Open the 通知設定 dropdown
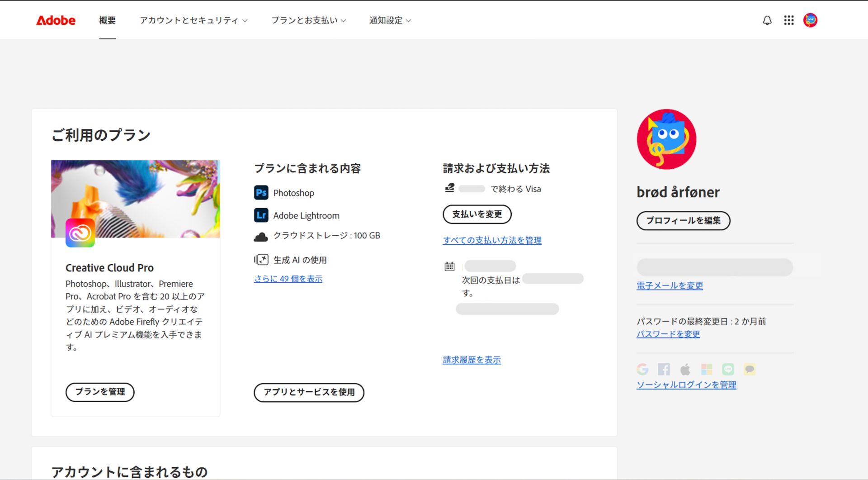The image size is (868, 480). (x=390, y=20)
